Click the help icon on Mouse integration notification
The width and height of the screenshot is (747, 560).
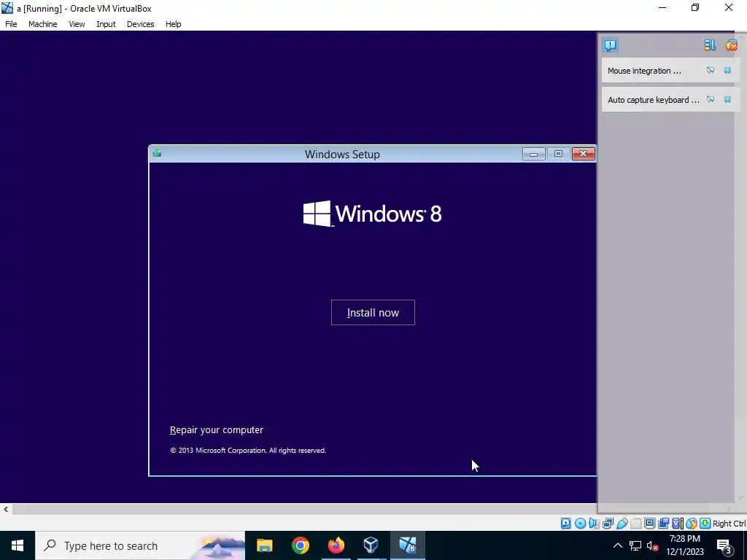pos(711,71)
